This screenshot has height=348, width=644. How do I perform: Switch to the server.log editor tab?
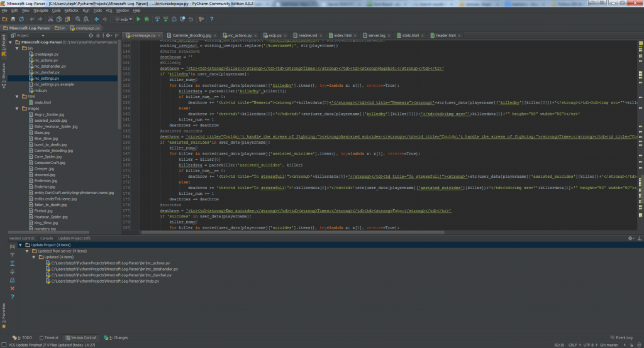click(376, 35)
